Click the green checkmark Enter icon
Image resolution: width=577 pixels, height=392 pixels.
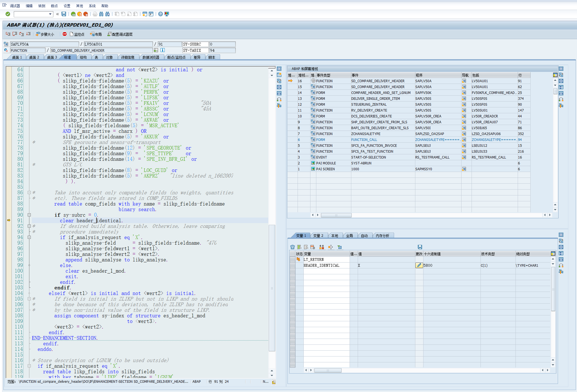tap(8, 14)
